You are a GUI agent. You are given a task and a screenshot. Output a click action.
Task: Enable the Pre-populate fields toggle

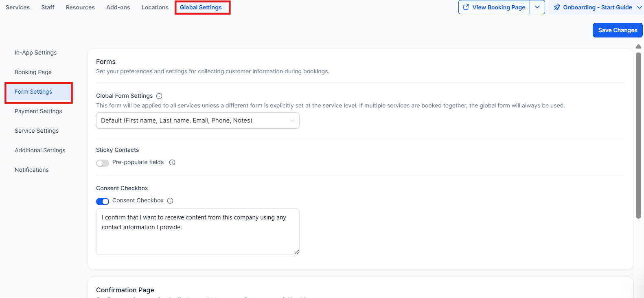click(103, 163)
